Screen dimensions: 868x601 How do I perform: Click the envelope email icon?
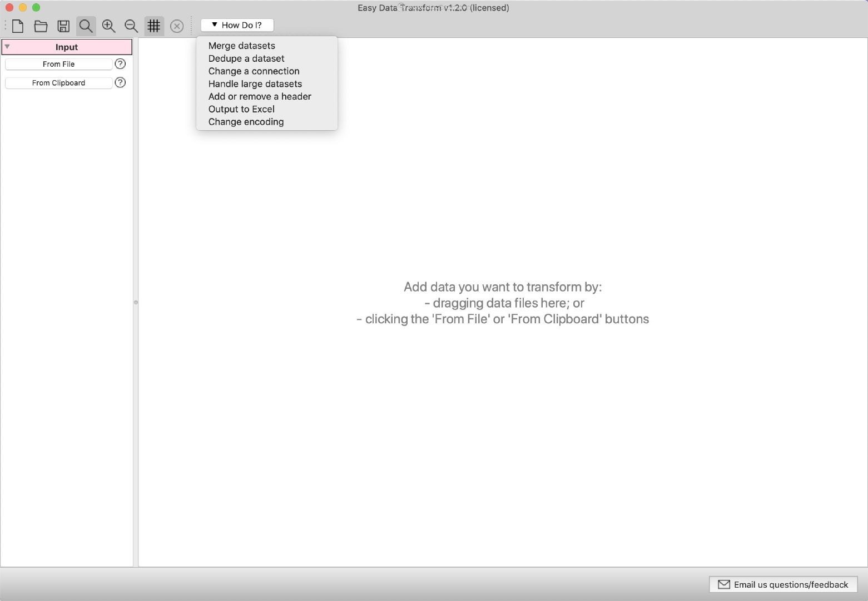723,584
